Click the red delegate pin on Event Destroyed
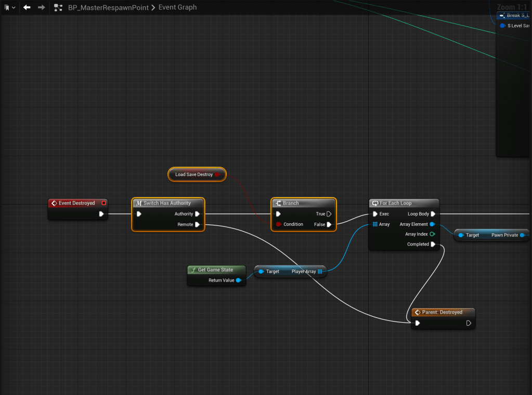 pos(104,203)
